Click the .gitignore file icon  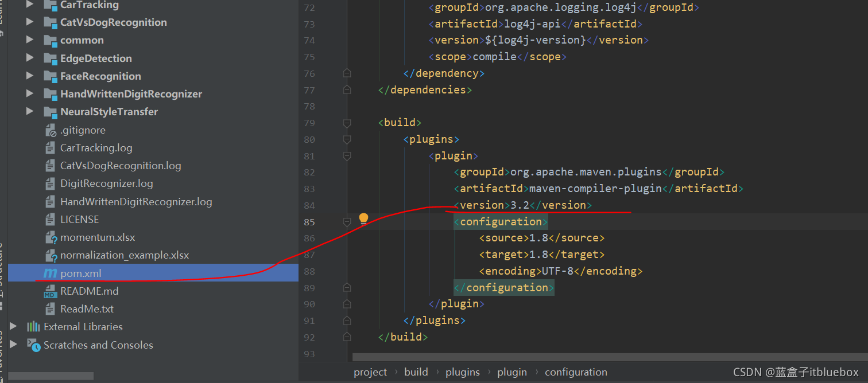[51, 130]
